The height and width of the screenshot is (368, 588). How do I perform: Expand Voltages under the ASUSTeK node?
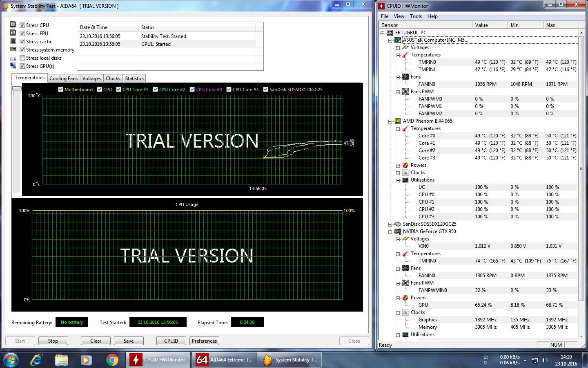point(398,48)
